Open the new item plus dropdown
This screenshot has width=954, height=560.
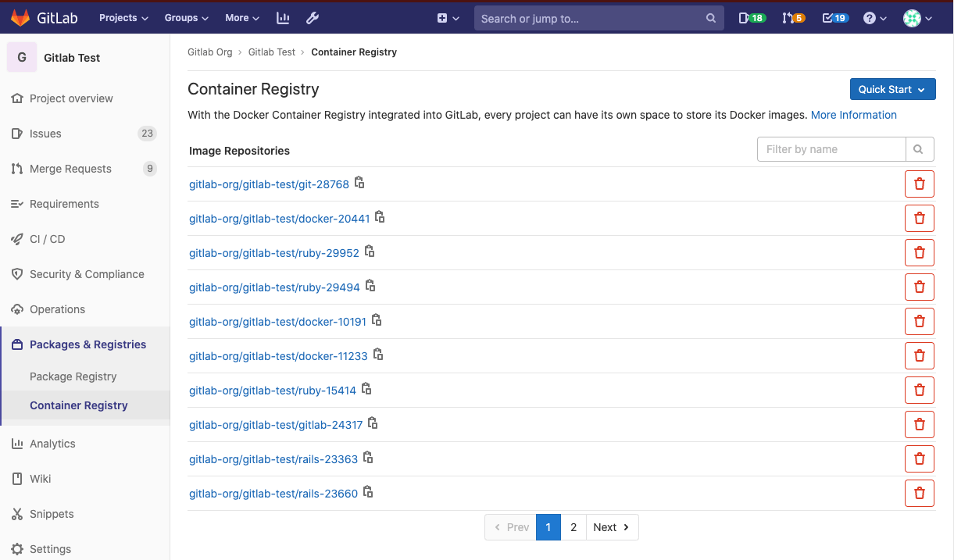click(x=447, y=17)
